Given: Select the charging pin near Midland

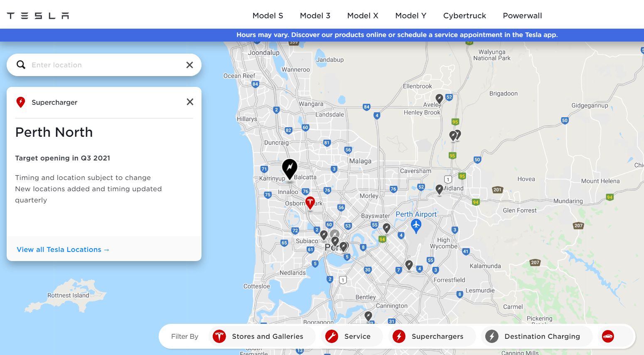Looking at the screenshot, I should click(439, 190).
